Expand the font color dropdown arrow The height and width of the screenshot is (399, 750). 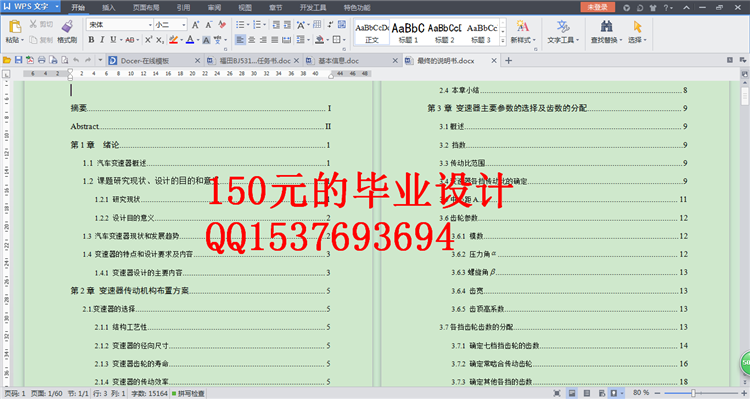pos(198,40)
